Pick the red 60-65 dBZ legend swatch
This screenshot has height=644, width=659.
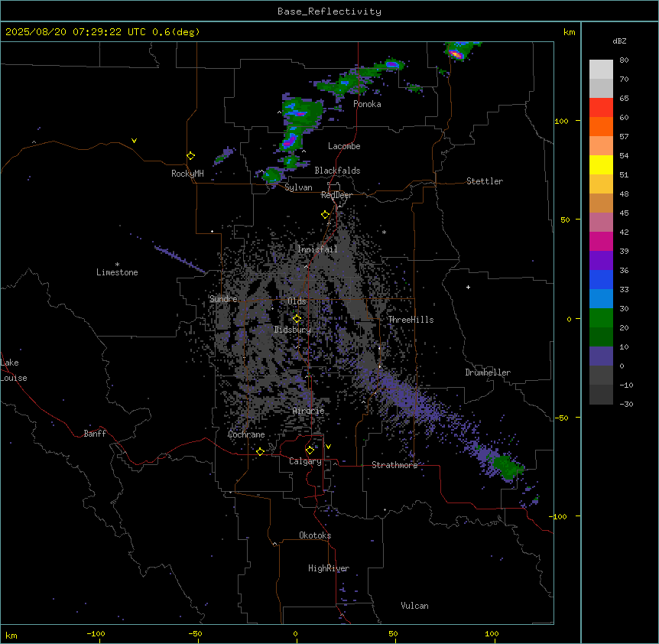601,107
